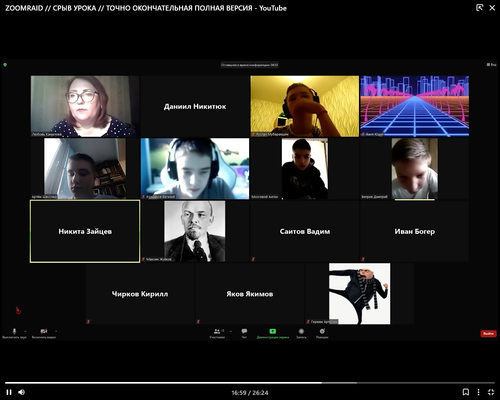Open the arrow menu beside the camera icon
This screenshot has height=400, width=500.
56,331
